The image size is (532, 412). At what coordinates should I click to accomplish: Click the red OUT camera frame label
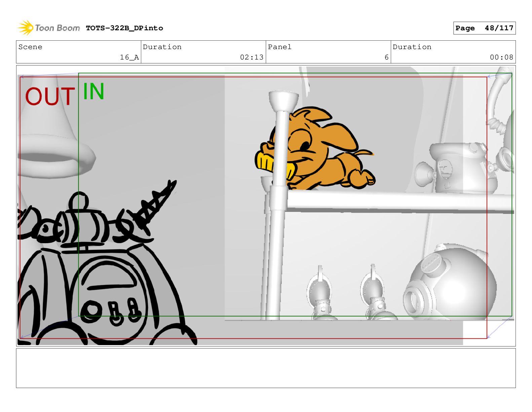tap(50, 97)
